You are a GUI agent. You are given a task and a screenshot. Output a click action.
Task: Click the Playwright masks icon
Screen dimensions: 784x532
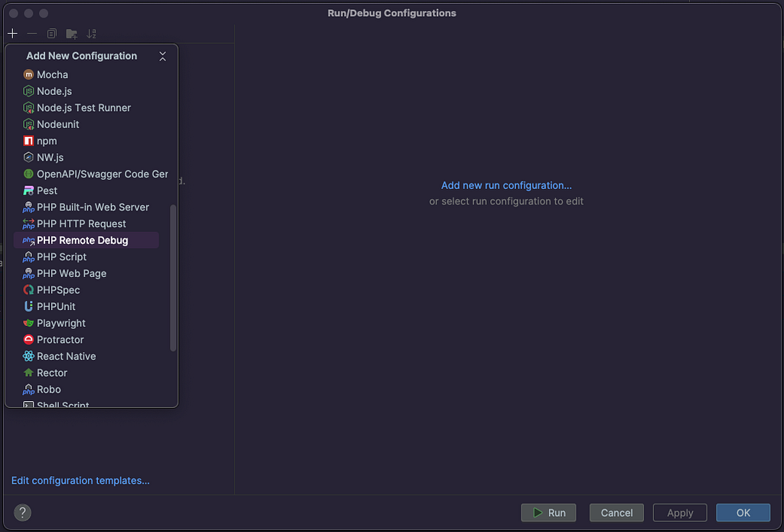(28, 323)
